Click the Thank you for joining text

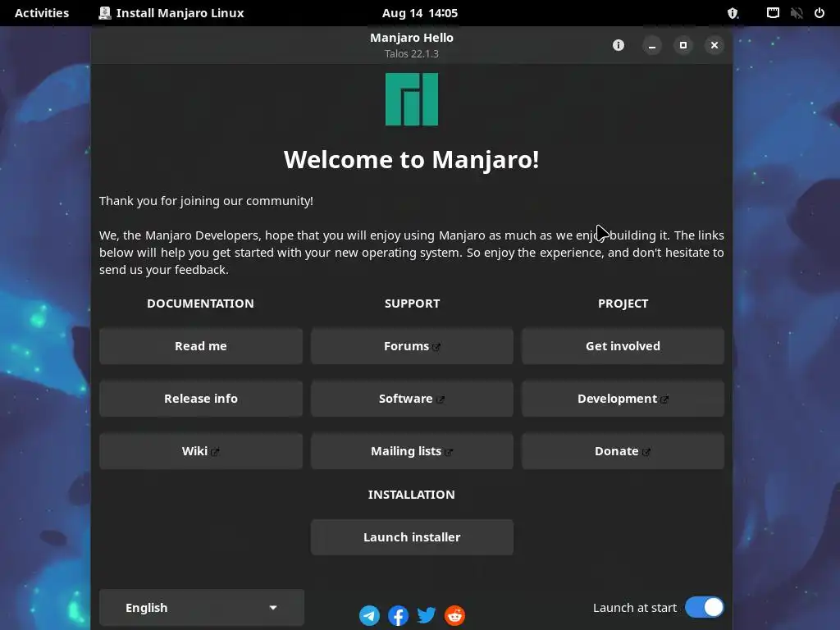tap(206, 201)
